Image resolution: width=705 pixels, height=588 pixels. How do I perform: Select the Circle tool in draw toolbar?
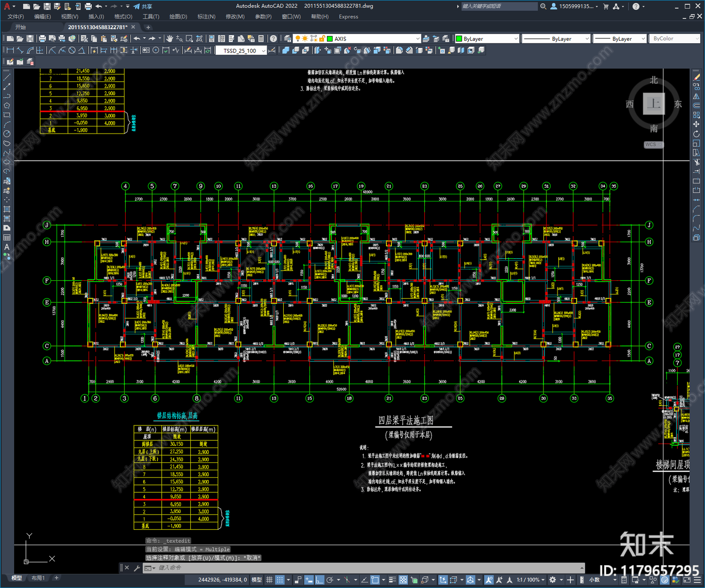click(7, 134)
